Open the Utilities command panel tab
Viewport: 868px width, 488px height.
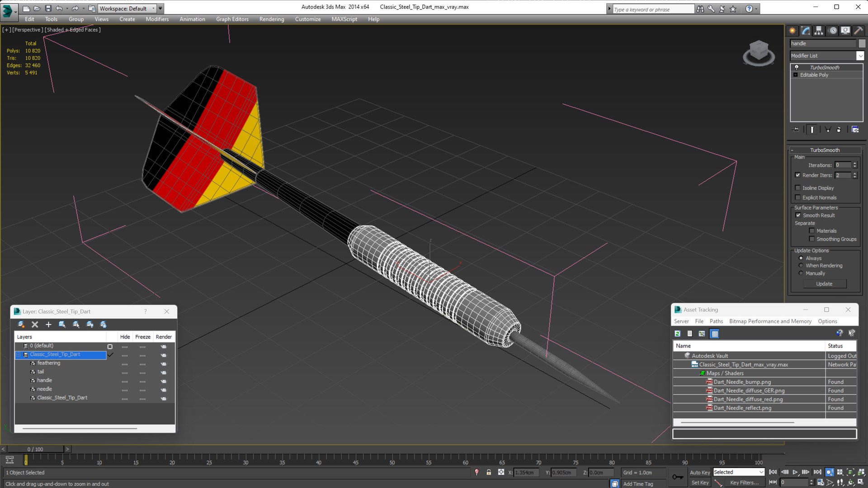point(858,30)
